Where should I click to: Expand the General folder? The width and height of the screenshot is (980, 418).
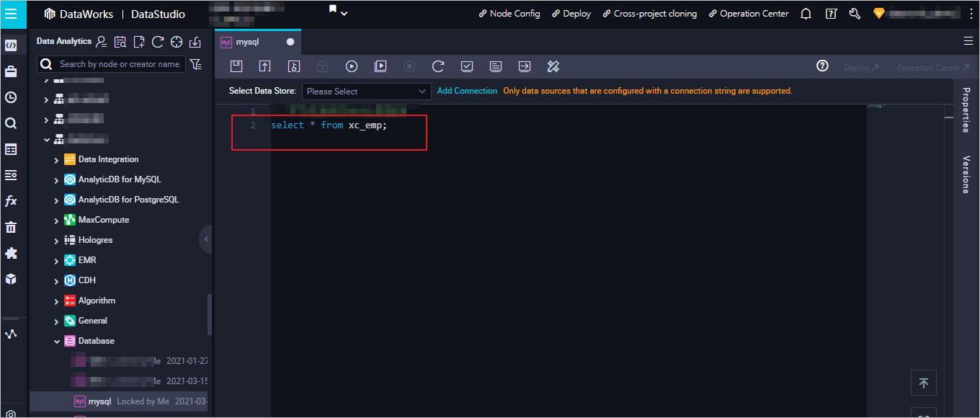tap(56, 321)
